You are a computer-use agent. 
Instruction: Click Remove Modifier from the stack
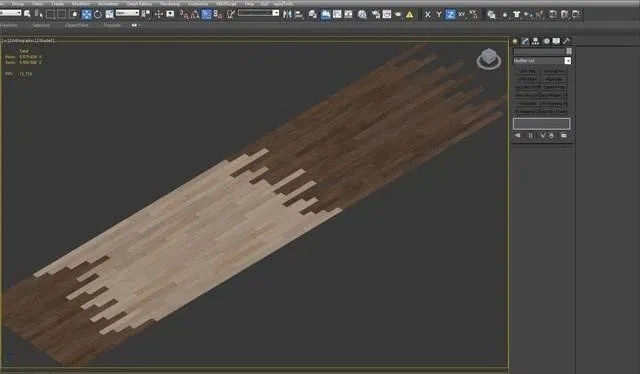pyautogui.click(x=551, y=136)
